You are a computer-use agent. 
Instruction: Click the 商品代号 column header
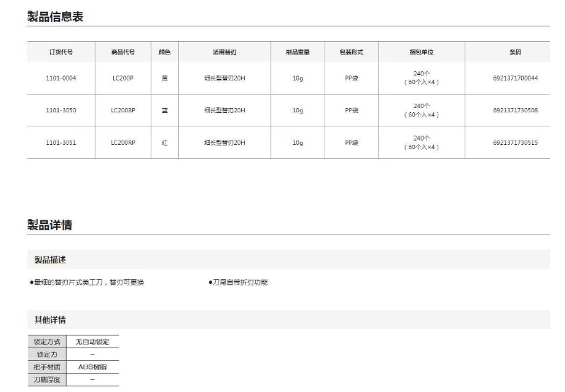click(x=123, y=52)
